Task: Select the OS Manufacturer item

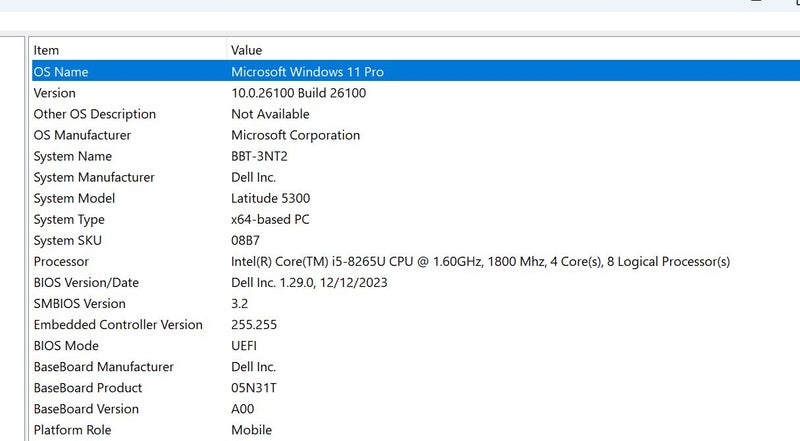Action: tap(82, 135)
